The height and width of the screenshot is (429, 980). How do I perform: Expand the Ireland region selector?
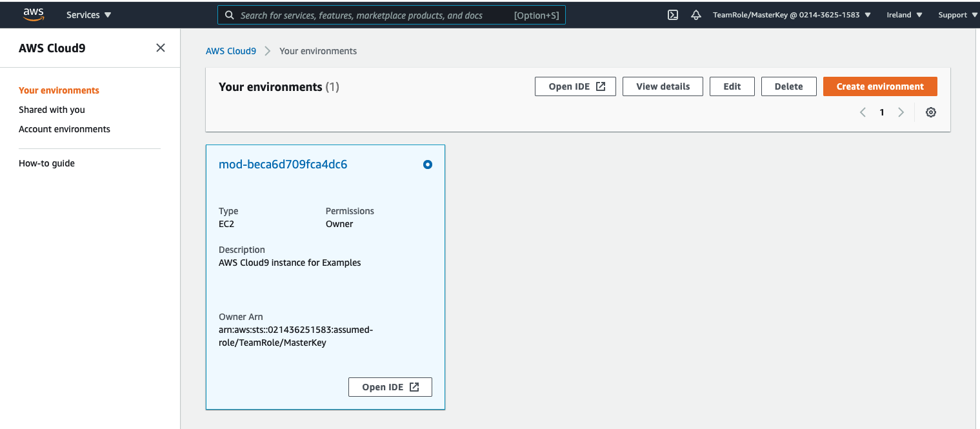[x=904, y=15]
